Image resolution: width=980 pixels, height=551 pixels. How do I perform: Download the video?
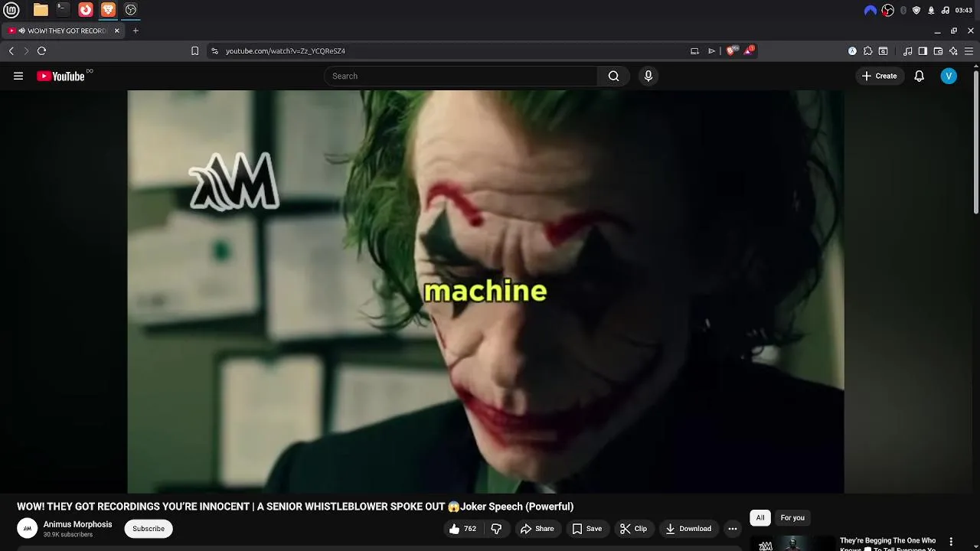point(688,529)
